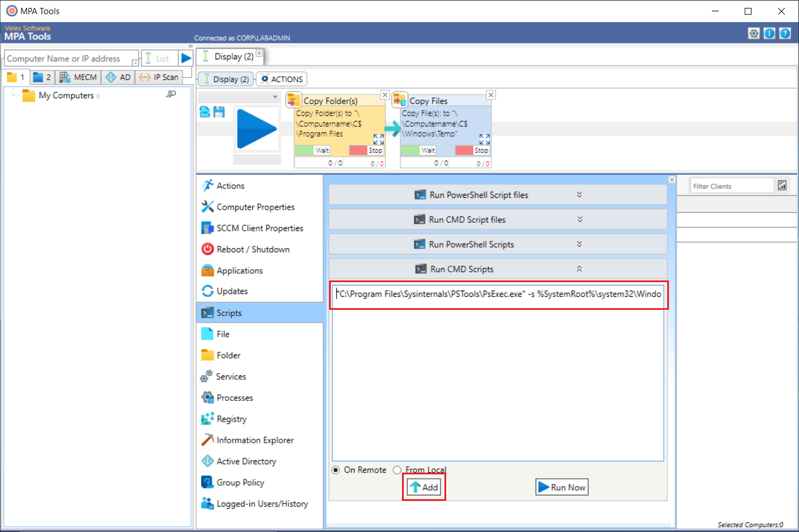Close the scripts panel with X
This screenshot has height=532, width=799.
672,179
